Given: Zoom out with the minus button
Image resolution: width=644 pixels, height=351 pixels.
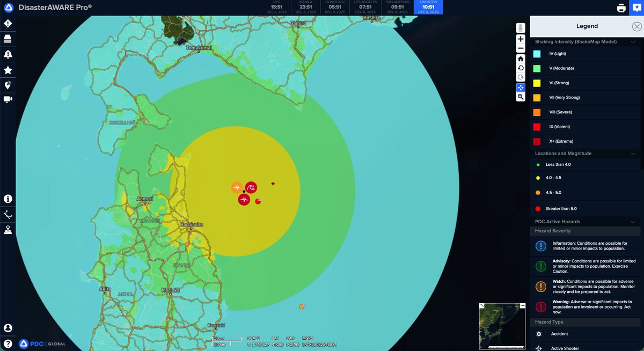Looking at the screenshot, I should (x=521, y=48).
